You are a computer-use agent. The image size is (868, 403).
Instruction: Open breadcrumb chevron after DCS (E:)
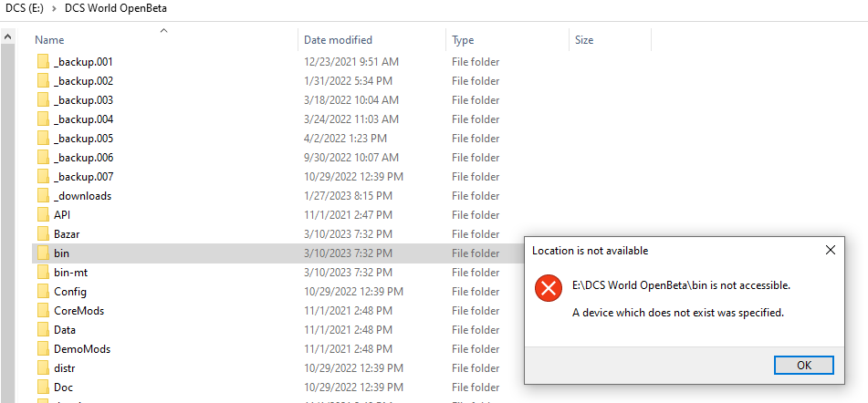point(54,8)
